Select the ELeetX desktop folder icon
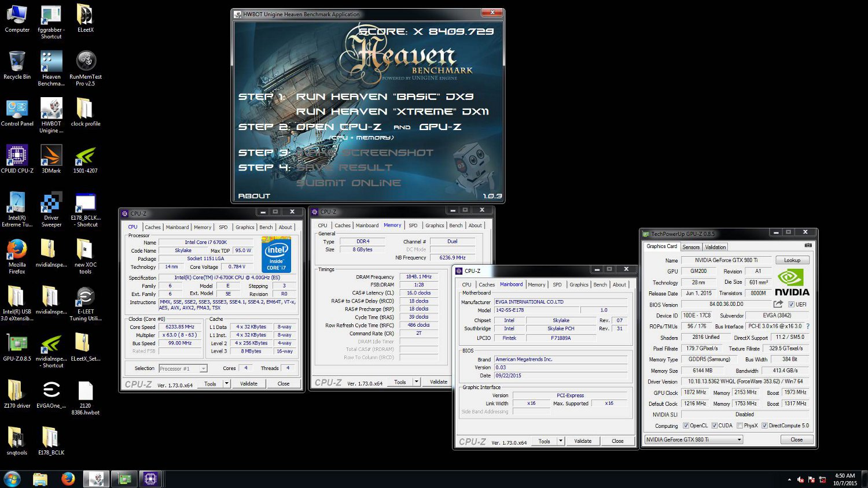The height and width of the screenshot is (488, 868). (x=85, y=19)
